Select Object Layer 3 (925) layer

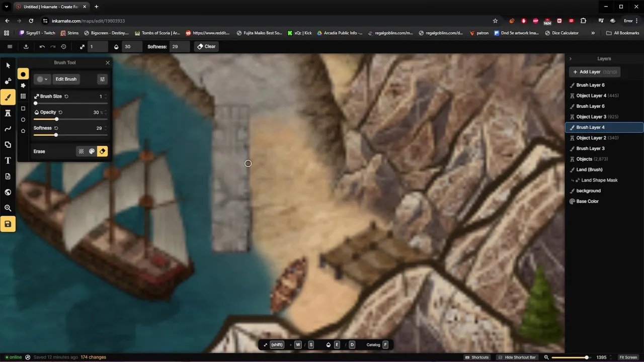(x=604, y=117)
